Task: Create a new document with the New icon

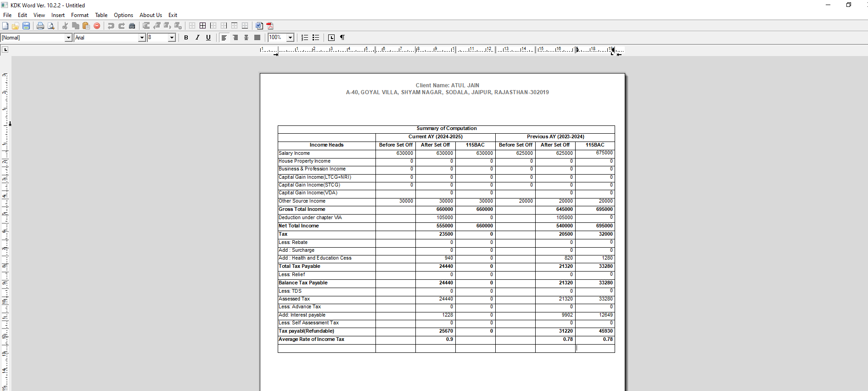Action: point(6,26)
